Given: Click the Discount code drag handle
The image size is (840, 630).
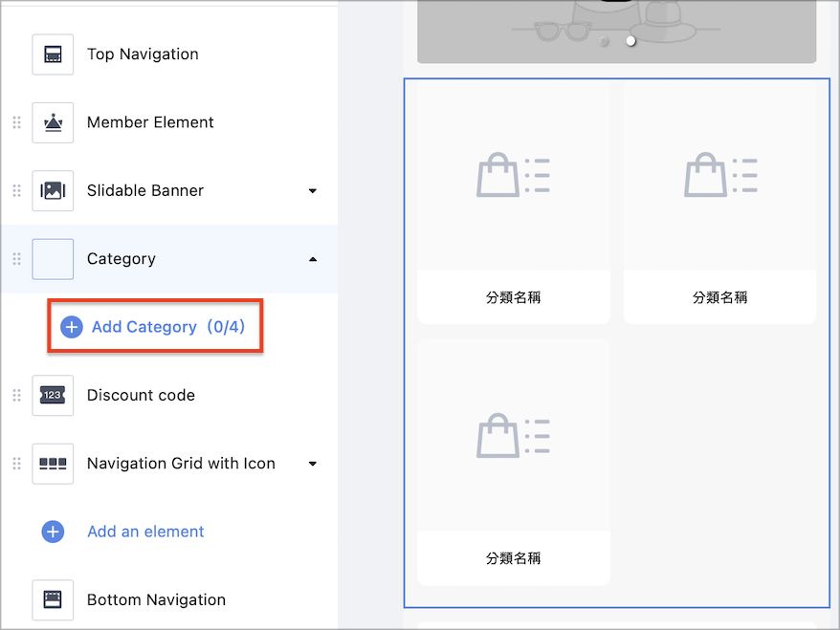Looking at the screenshot, I should (16, 395).
